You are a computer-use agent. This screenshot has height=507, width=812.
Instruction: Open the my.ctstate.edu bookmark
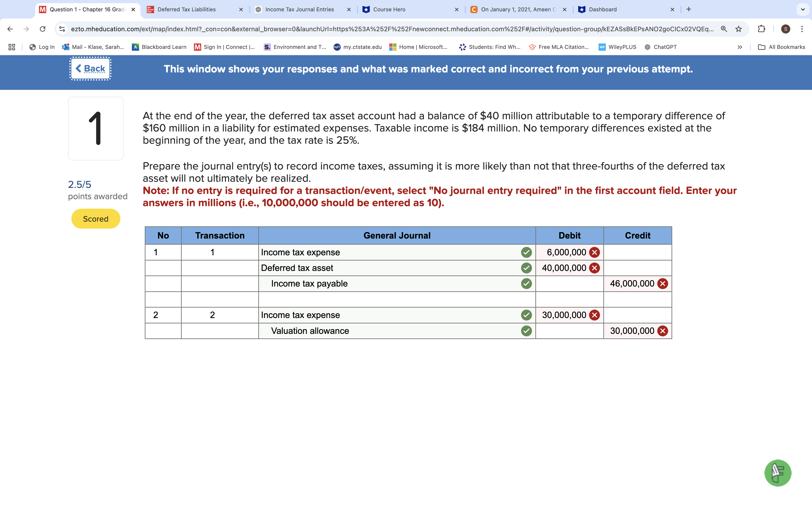pos(362,47)
